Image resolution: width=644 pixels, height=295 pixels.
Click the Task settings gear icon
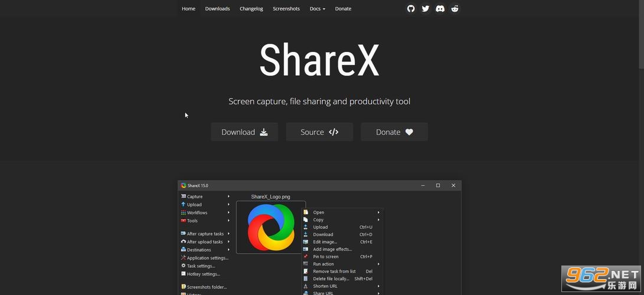pyautogui.click(x=184, y=266)
